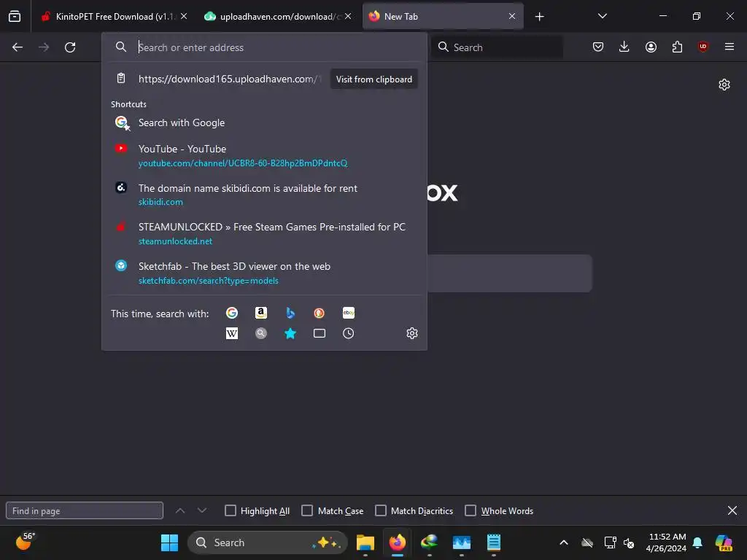Viewport: 747px width, 560px height.
Task: Open the Firefox View icon
Action: (x=15, y=17)
